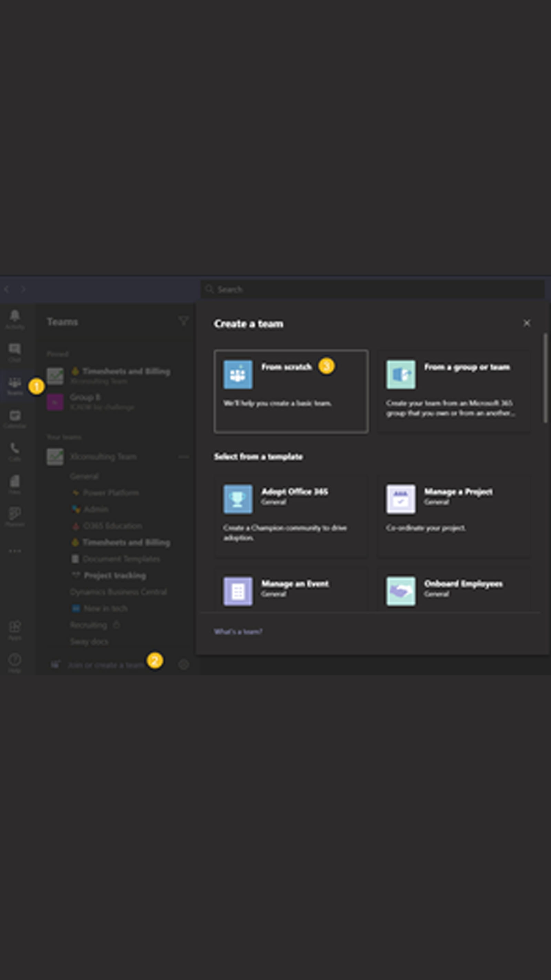This screenshot has width=551, height=980.
Task: Choose From a group or team option
Action: (x=454, y=391)
